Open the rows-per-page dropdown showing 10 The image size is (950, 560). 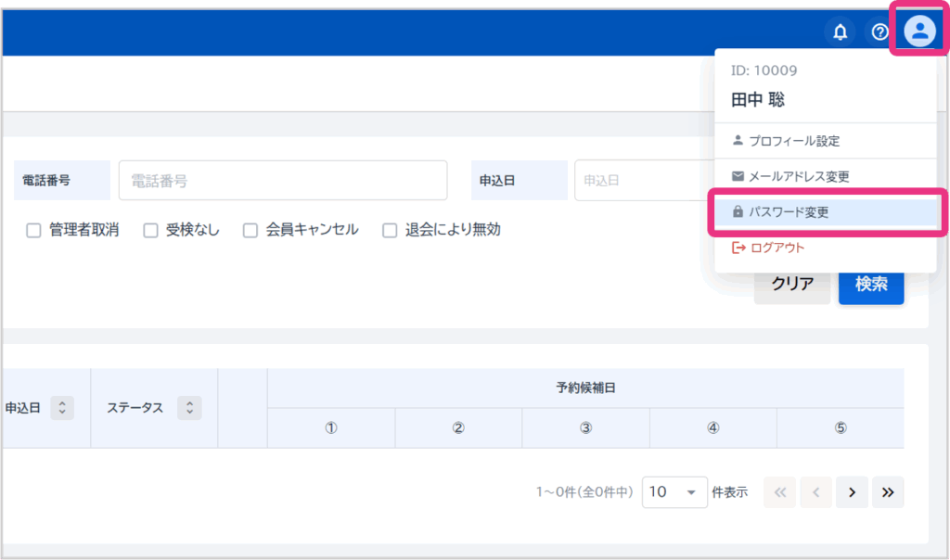tap(673, 492)
